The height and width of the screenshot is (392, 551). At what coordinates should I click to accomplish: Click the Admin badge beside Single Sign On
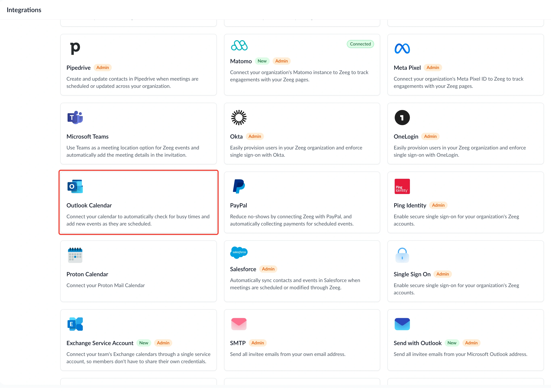[x=442, y=274]
